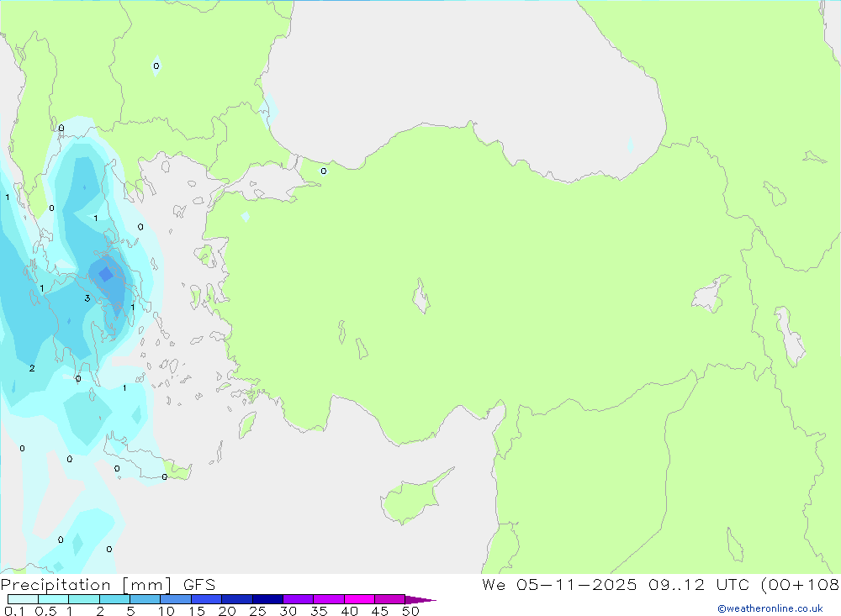The height and width of the screenshot is (616, 841).
Task: Select the 1–2 mm legend color swatch
Action: (x=84, y=599)
